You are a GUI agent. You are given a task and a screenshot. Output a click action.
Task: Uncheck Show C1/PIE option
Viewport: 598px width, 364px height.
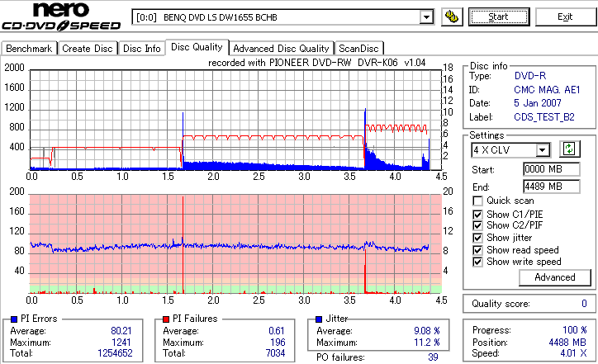(x=477, y=215)
